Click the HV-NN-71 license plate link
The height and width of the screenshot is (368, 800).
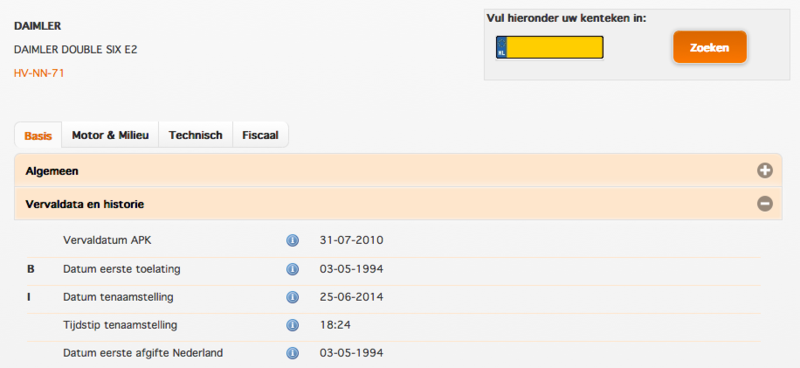pos(39,73)
